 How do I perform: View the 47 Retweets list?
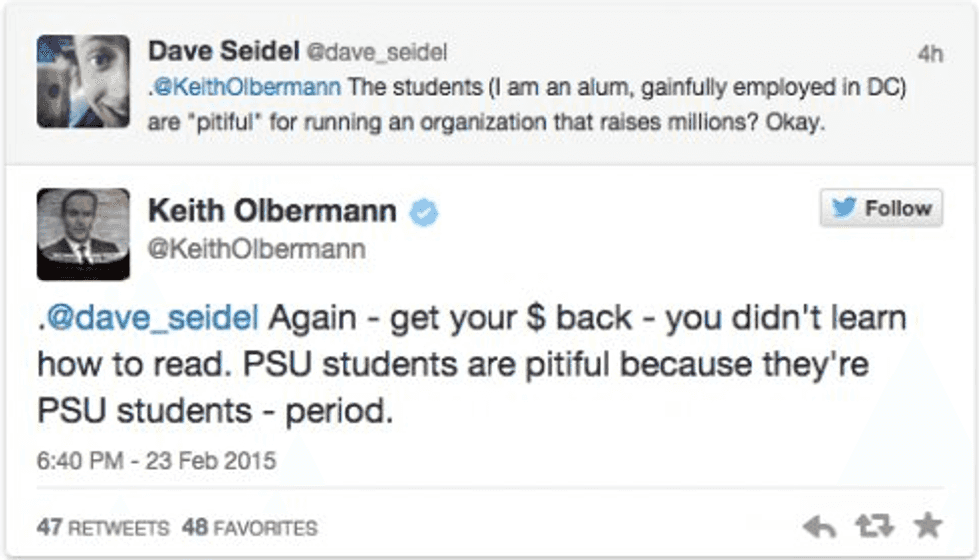click(x=103, y=527)
